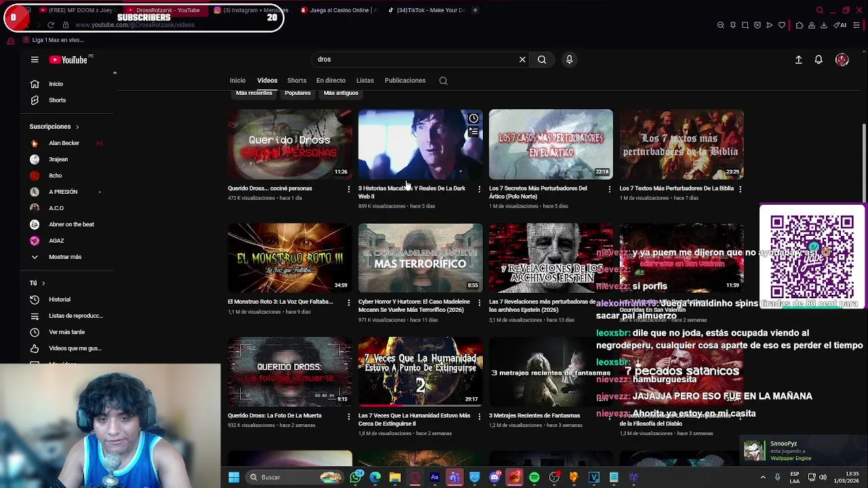The width and height of the screenshot is (868, 488).
Task: Expand the Suscripciones section arrow
Action: click(x=77, y=127)
